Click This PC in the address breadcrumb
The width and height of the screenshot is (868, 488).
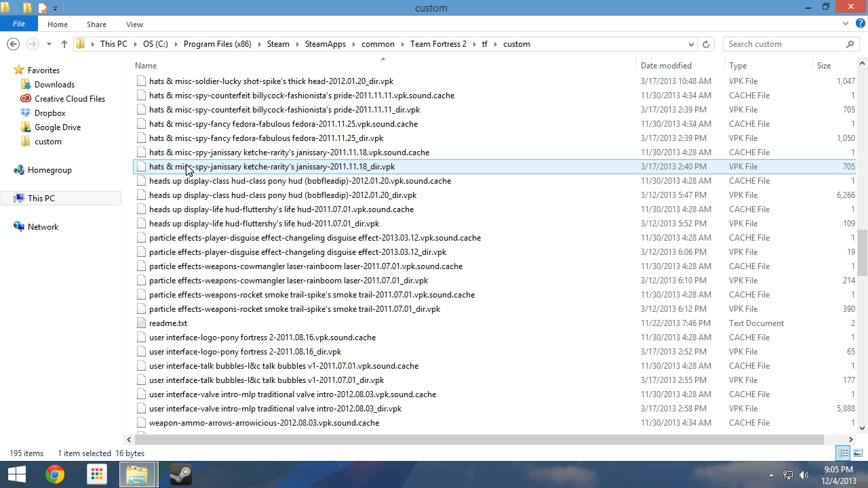click(x=113, y=44)
